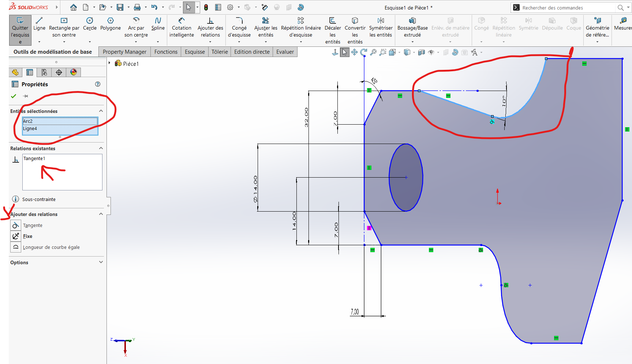The image size is (632, 364).
Task: Confirm properties with the green checkmark
Action: [14, 96]
